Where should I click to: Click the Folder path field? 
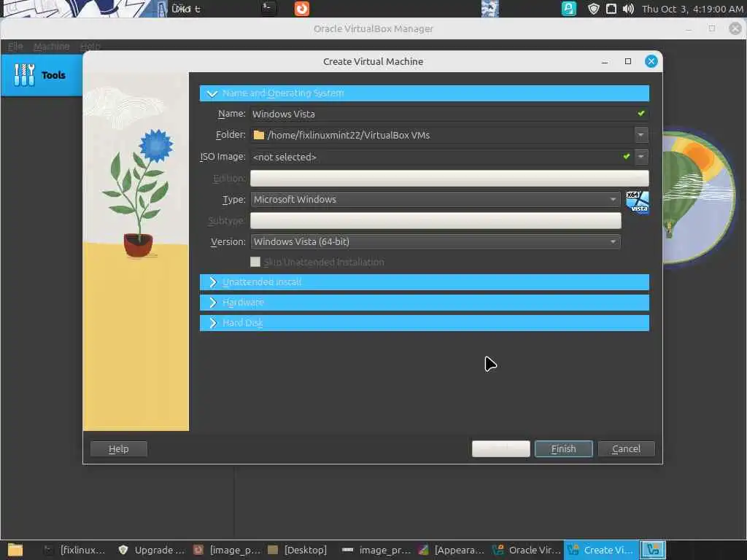pos(442,135)
